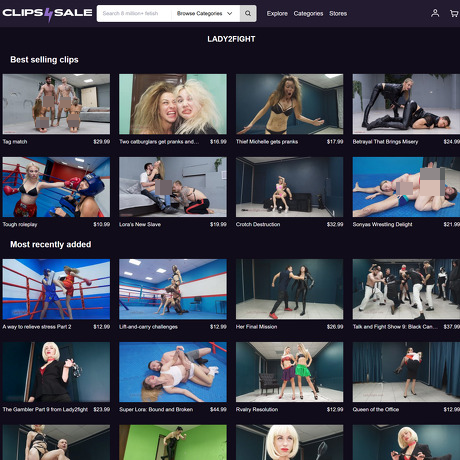
Task: Click the $44.99 price of Super Lora
Action: coord(218,409)
